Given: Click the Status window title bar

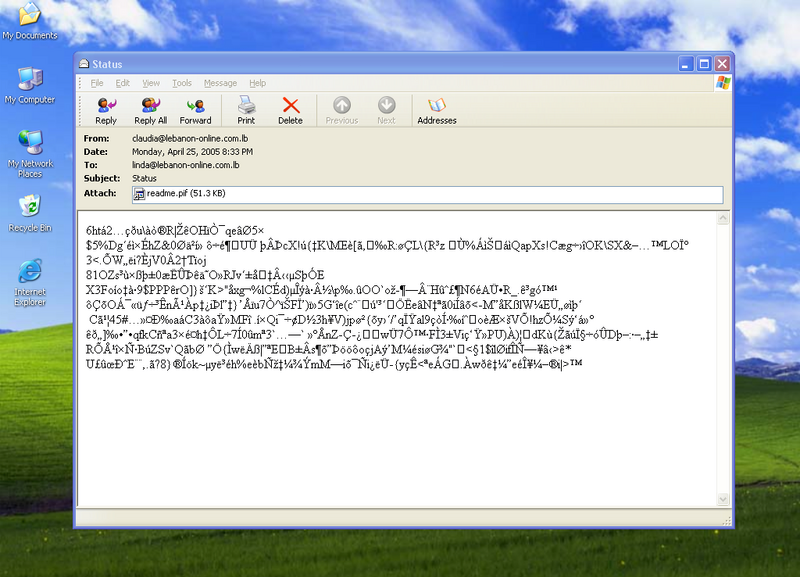Looking at the screenshot, I should click(378, 64).
